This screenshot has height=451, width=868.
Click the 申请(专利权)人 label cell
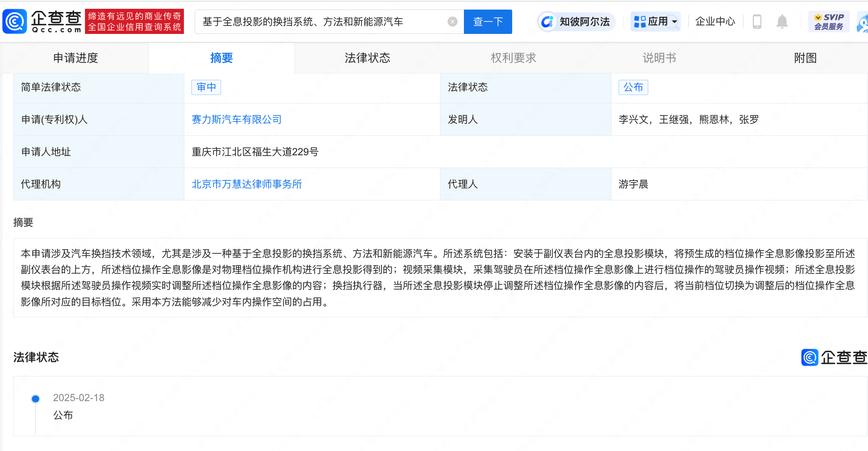pyautogui.click(x=99, y=119)
